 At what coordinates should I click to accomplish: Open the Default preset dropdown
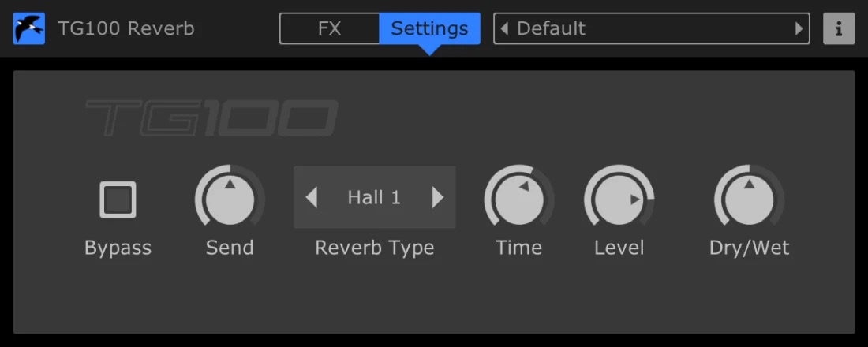tap(652, 28)
